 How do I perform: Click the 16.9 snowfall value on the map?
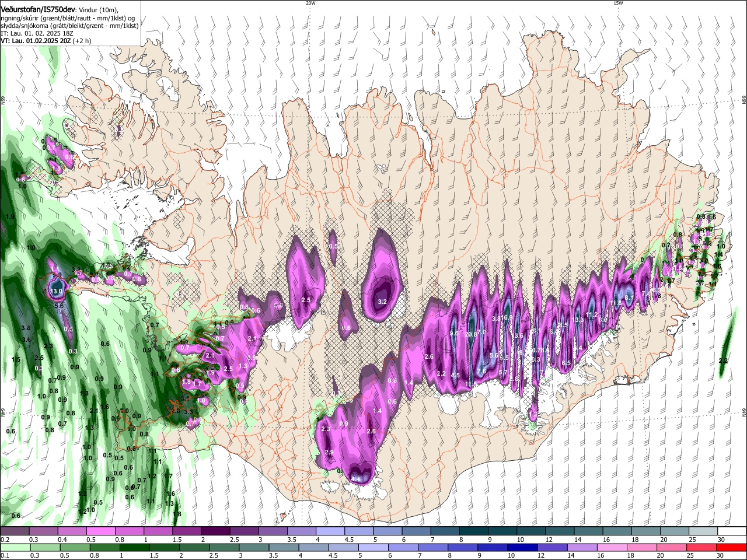[507, 318]
